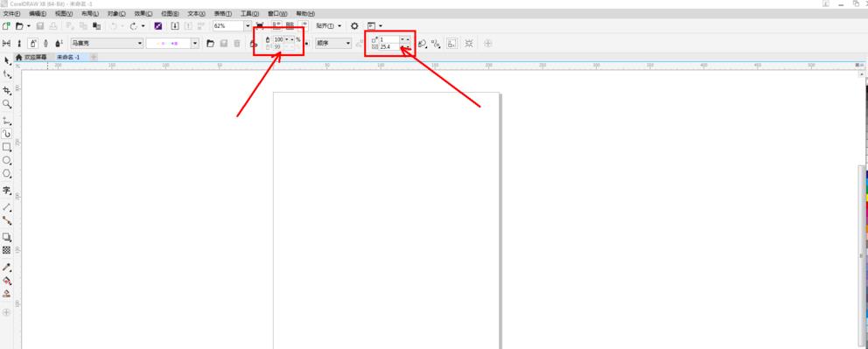
Task: Click the Save disk icon
Action: 40,26
